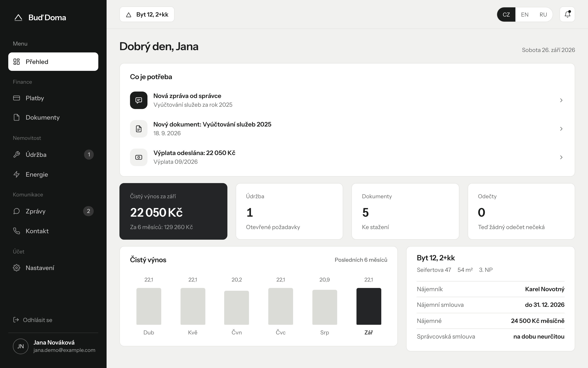588x368 pixels.
Task: Open the Odečty card
Action: pos(521,211)
